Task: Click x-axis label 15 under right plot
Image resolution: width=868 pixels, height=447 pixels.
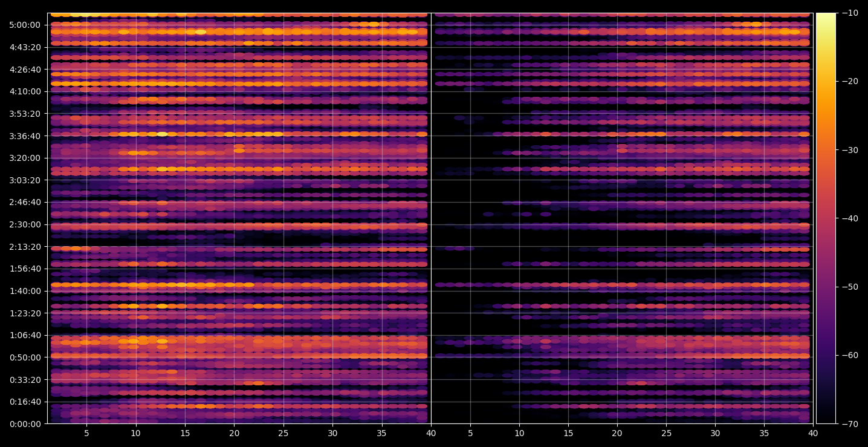Action: pyautogui.click(x=568, y=434)
